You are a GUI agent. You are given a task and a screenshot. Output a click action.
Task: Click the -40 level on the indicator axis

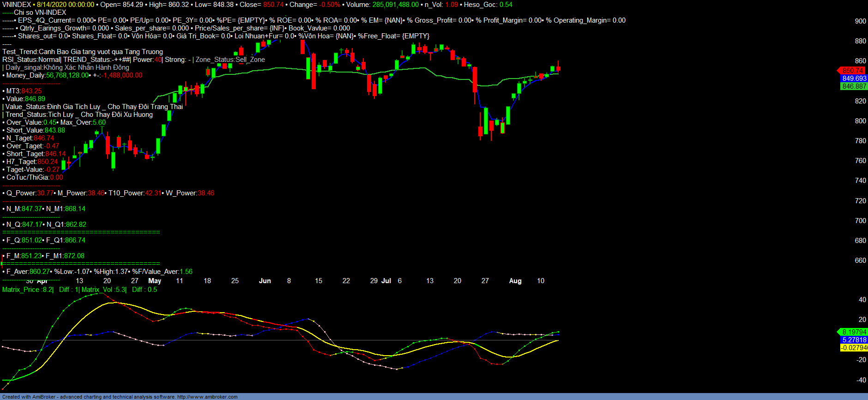pos(861,380)
